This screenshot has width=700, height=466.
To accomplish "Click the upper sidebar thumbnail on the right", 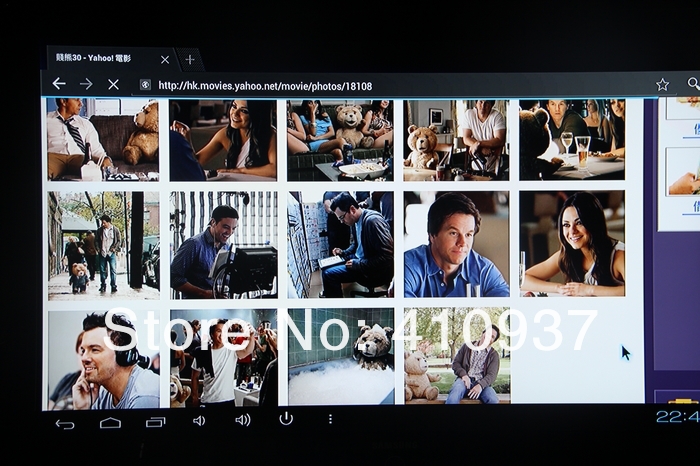I will tap(683, 109).
